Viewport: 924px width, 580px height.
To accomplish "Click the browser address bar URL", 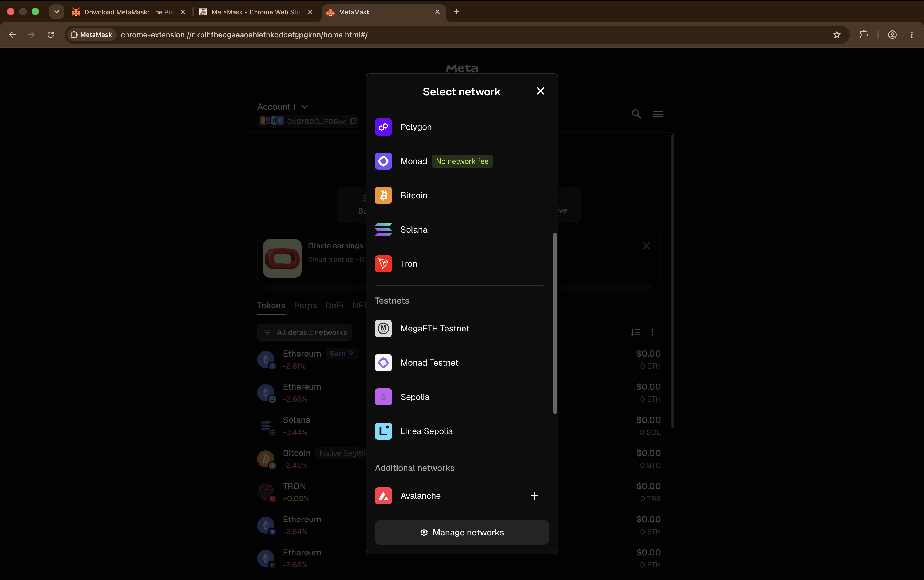I will pos(244,35).
